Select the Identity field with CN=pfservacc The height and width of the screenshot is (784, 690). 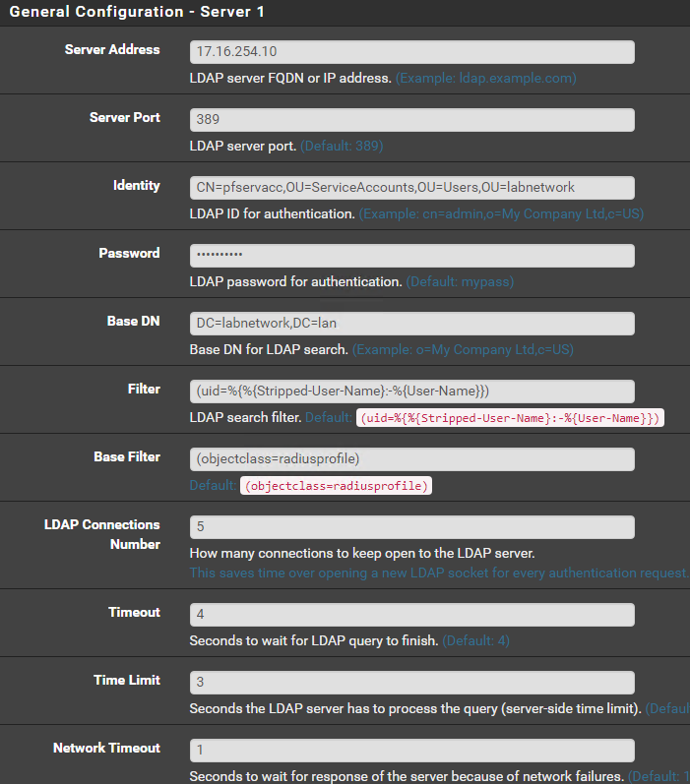(411, 188)
